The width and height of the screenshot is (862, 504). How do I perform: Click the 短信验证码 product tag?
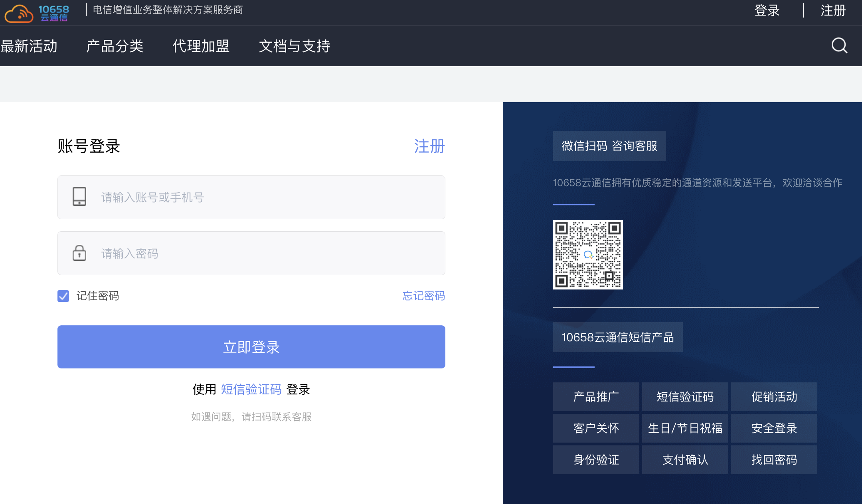point(684,396)
